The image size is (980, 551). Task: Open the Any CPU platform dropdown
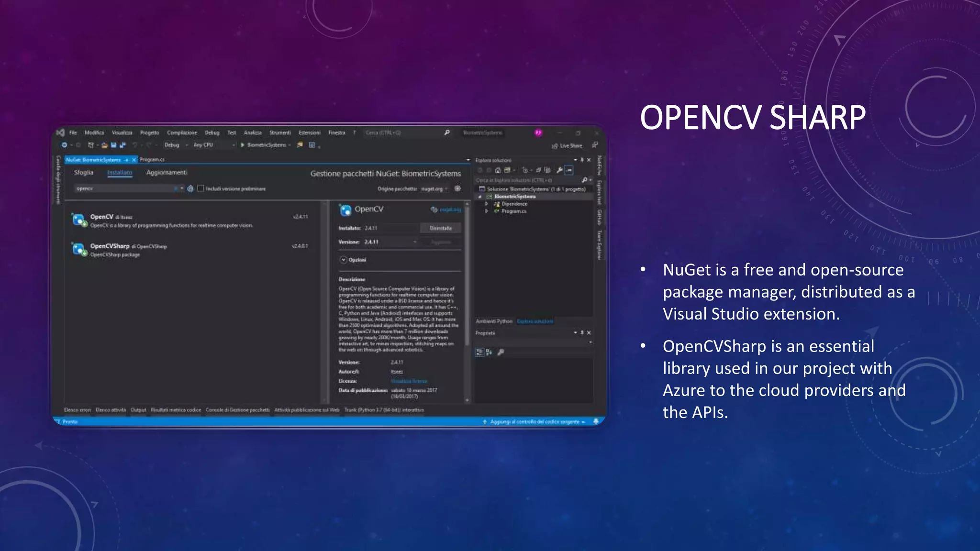[x=214, y=145]
